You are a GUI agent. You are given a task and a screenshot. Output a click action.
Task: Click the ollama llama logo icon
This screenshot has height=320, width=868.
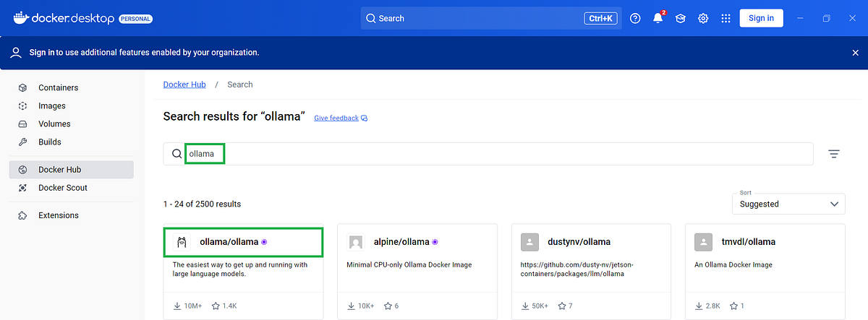click(x=181, y=242)
